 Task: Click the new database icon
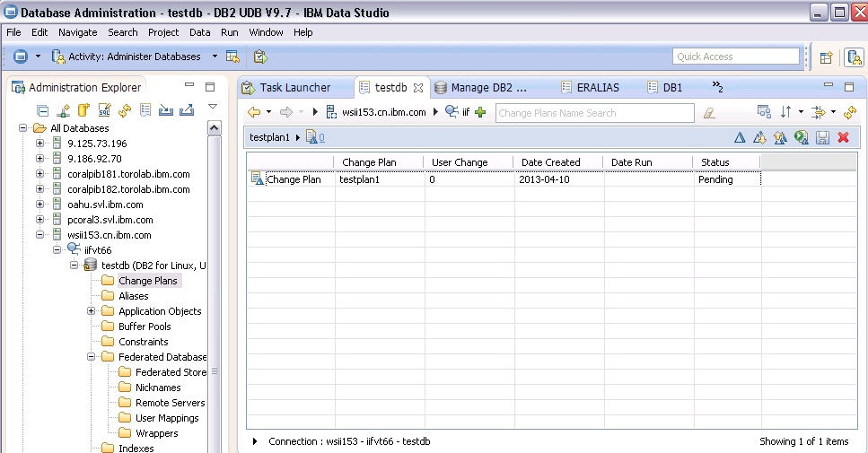pos(83,110)
